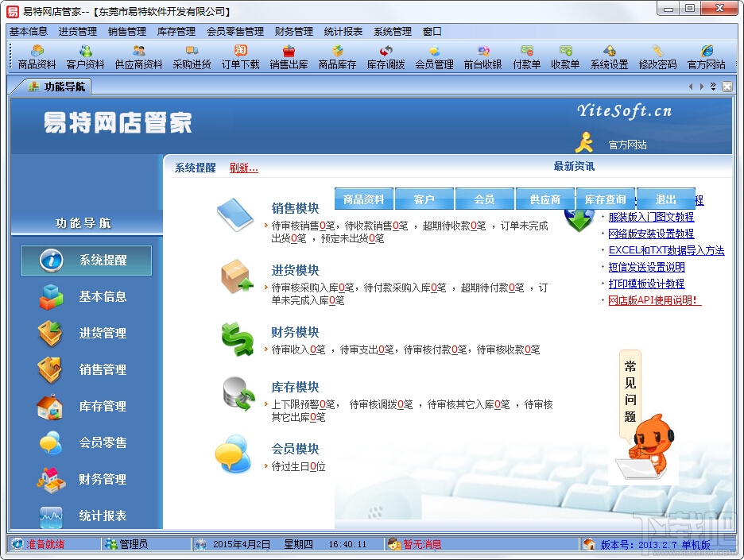Click 修改密码 key icon
744x560 pixels.
(x=657, y=57)
